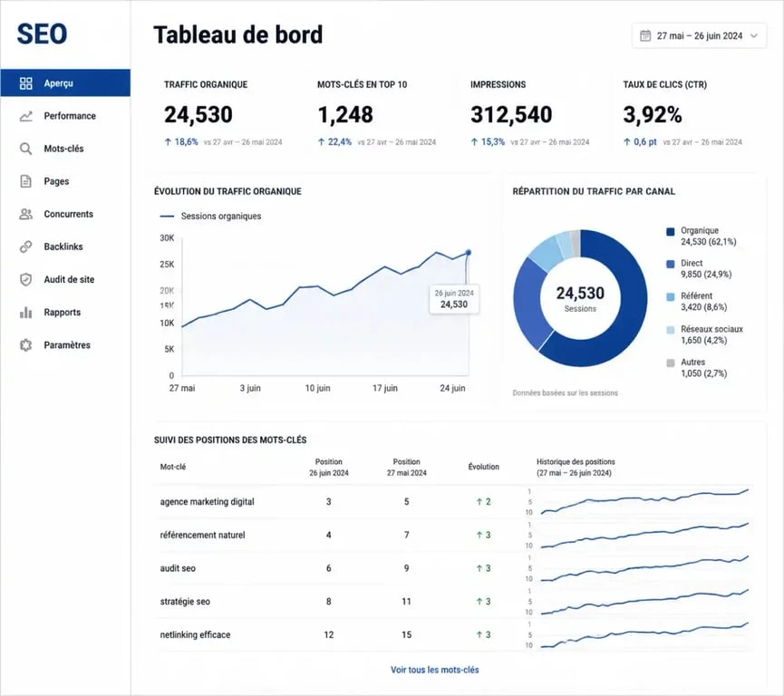Click the stratégie seo position sparkline
This screenshot has width=784, height=696.
point(644,602)
